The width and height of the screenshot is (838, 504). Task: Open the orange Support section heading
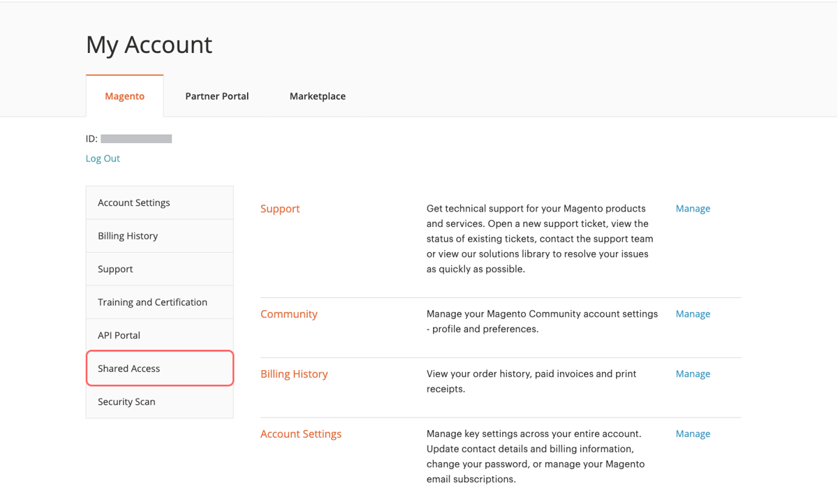(280, 209)
